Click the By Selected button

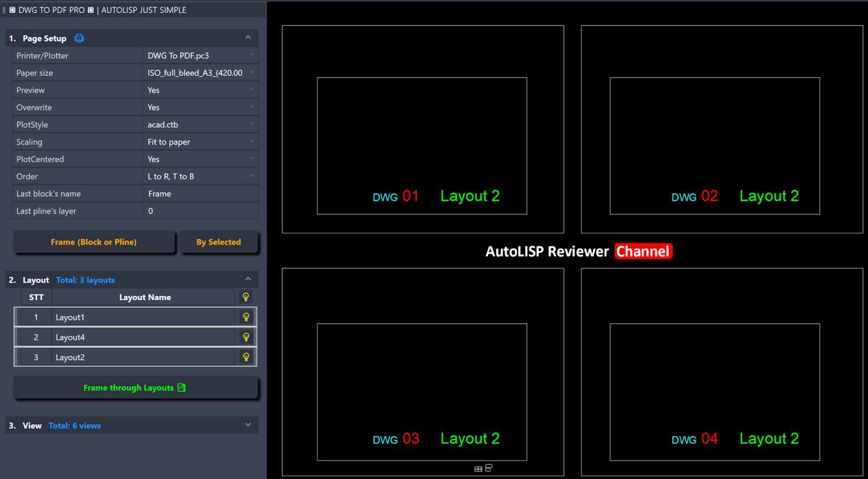(x=219, y=242)
